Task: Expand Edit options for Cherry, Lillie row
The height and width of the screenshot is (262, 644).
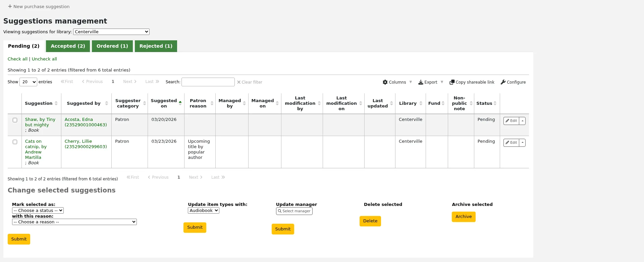Action: point(522,143)
